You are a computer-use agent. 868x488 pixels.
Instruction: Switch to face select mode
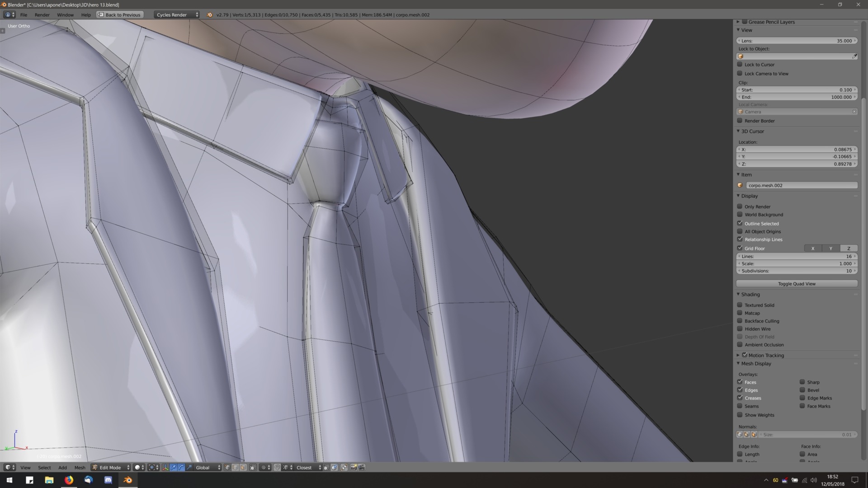(x=243, y=467)
